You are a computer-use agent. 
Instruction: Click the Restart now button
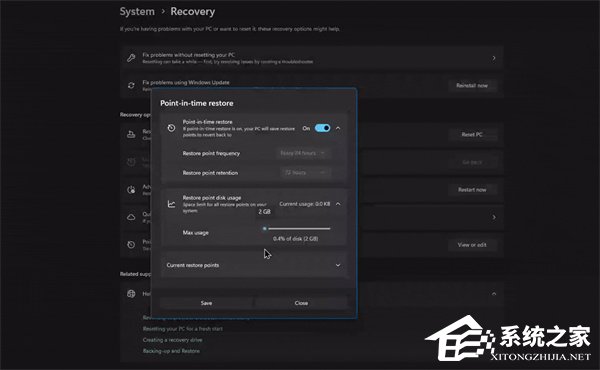pos(472,190)
